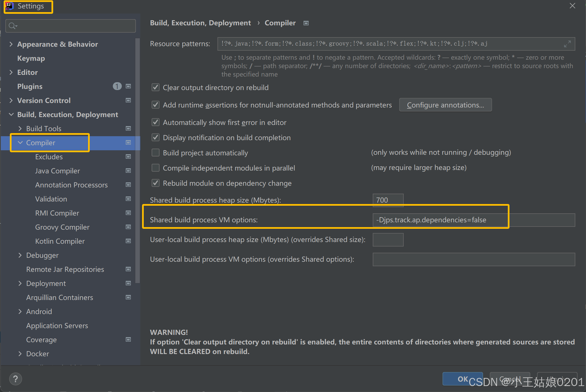Expand the Debugger tree node
586x392 pixels.
click(x=20, y=255)
